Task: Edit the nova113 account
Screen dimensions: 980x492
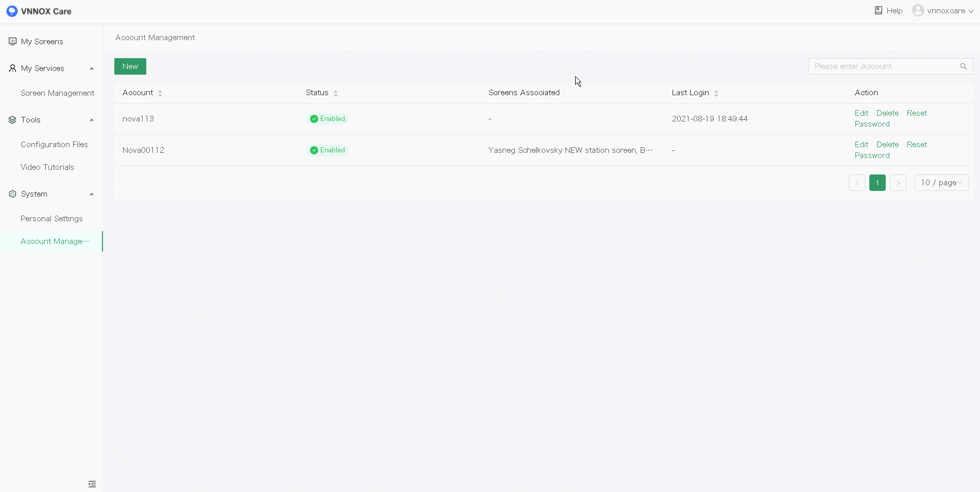Action: click(861, 113)
